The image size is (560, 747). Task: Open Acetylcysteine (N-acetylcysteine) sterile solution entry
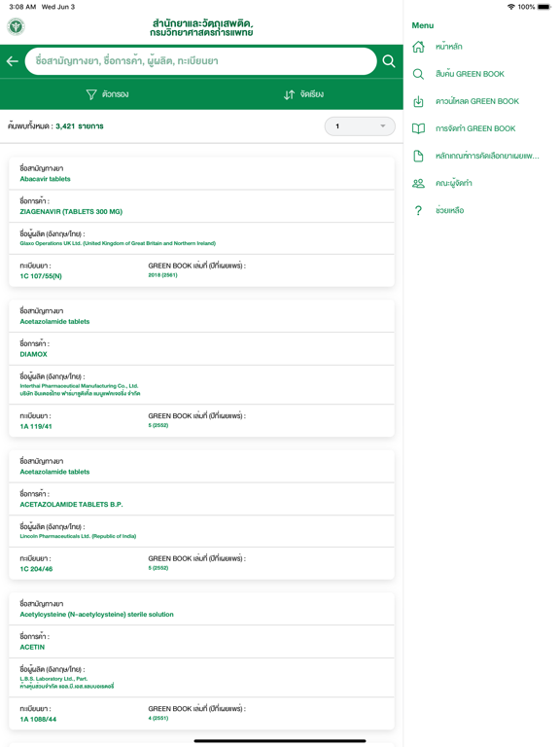[96, 615]
